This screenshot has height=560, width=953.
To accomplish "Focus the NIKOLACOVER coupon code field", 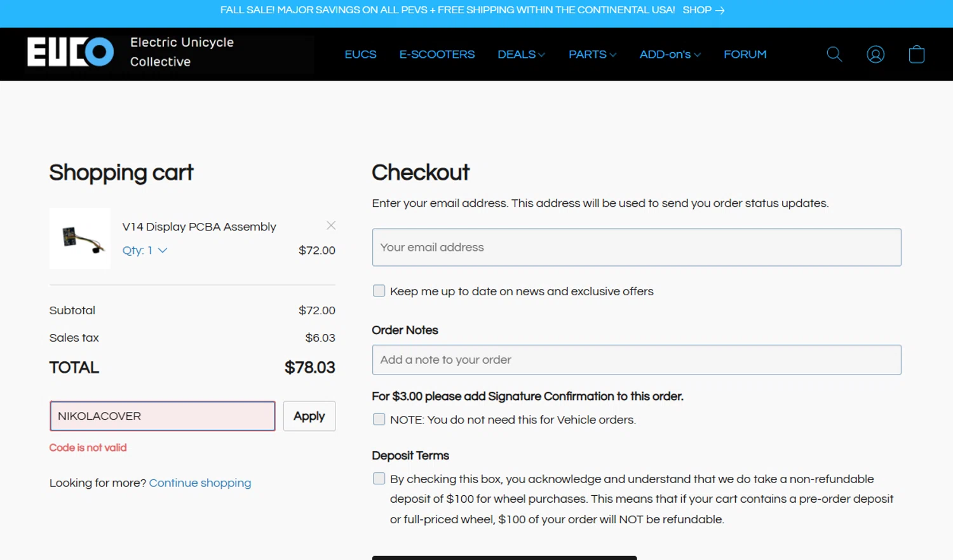I will pos(163,416).
